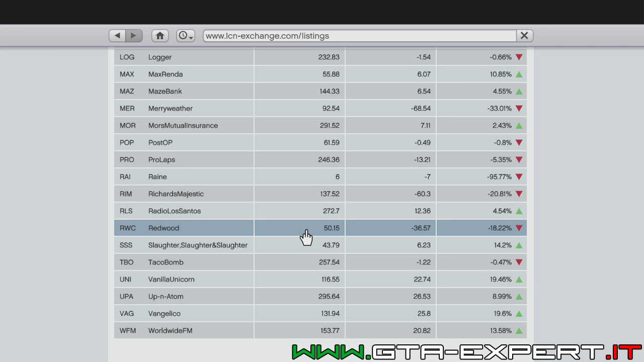
Task: Click Logger red down arrow
Action: click(x=519, y=57)
